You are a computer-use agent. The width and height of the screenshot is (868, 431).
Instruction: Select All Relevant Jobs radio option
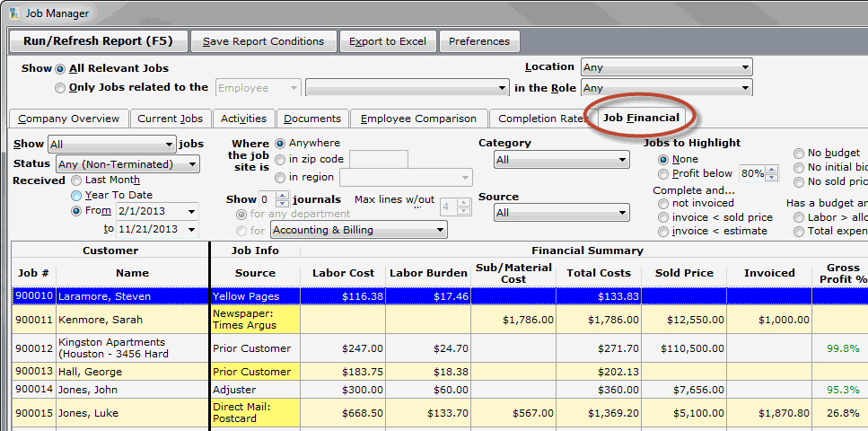pyautogui.click(x=60, y=69)
